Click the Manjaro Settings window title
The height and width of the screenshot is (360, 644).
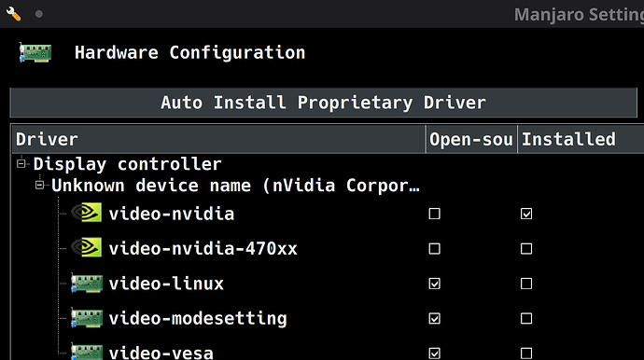pyautogui.click(x=579, y=15)
